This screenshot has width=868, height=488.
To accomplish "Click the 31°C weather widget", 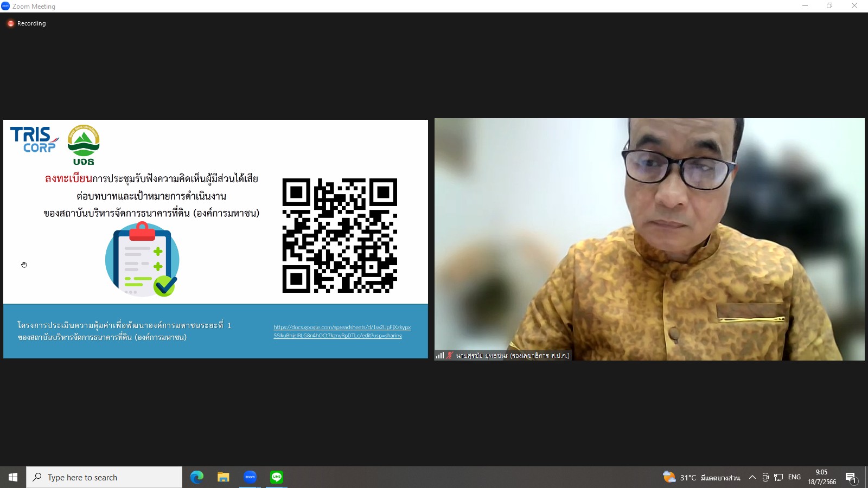I will pyautogui.click(x=701, y=477).
